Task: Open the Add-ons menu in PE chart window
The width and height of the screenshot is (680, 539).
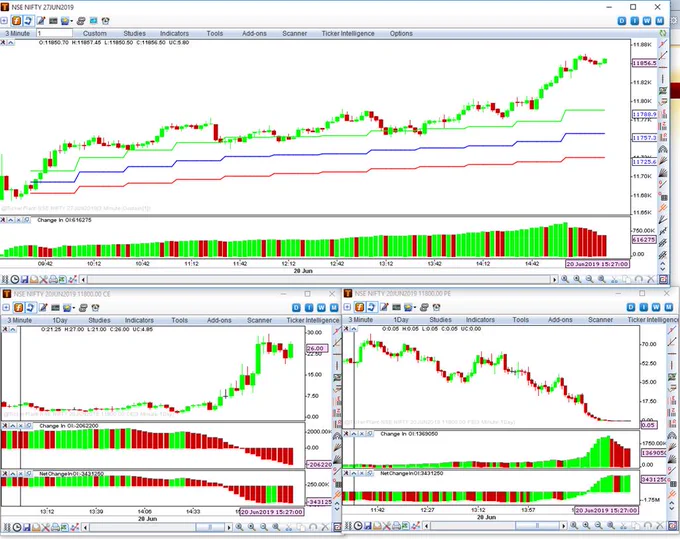Action: point(560,320)
